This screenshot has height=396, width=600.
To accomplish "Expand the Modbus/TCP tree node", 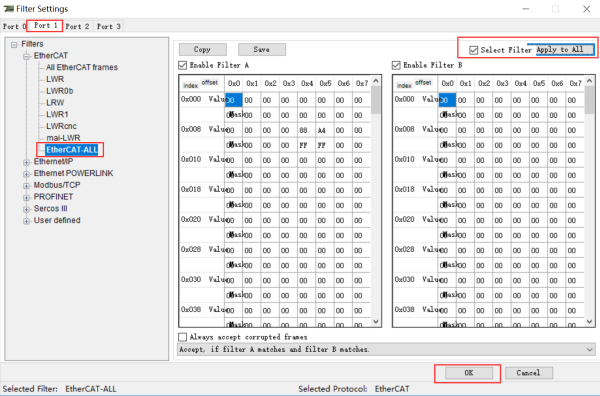I will 26,186.
